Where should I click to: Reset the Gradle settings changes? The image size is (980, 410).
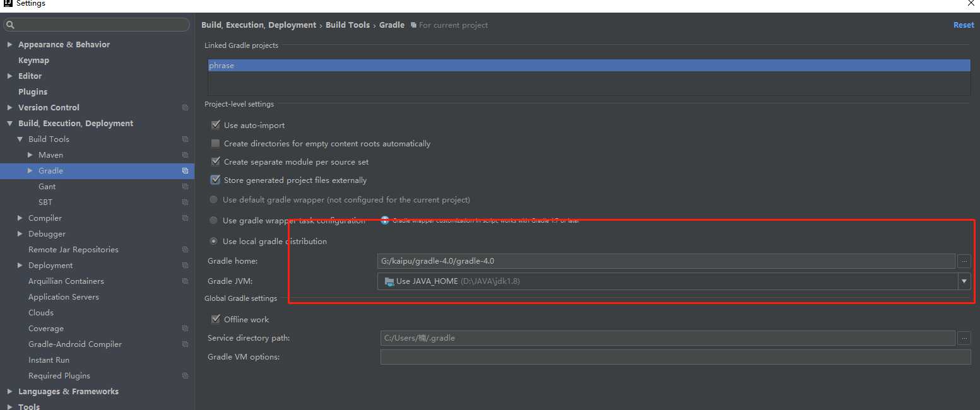[x=964, y=25]
